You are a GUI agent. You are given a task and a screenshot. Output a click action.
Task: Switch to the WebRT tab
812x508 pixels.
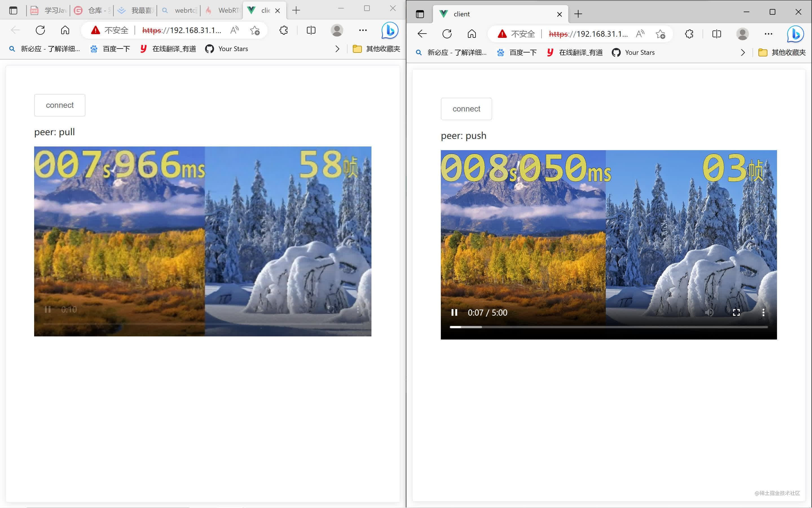(x=222, y=10)
